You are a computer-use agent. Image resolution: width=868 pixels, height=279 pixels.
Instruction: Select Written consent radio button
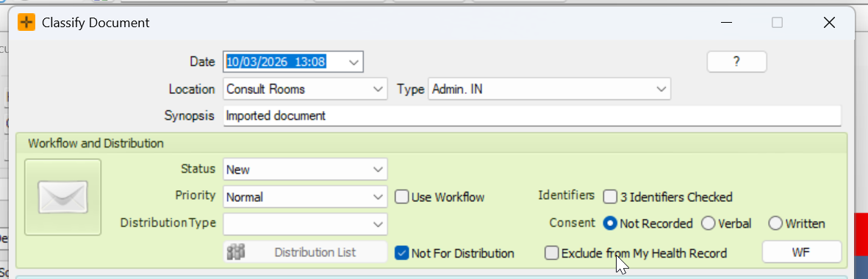[775, 224]
